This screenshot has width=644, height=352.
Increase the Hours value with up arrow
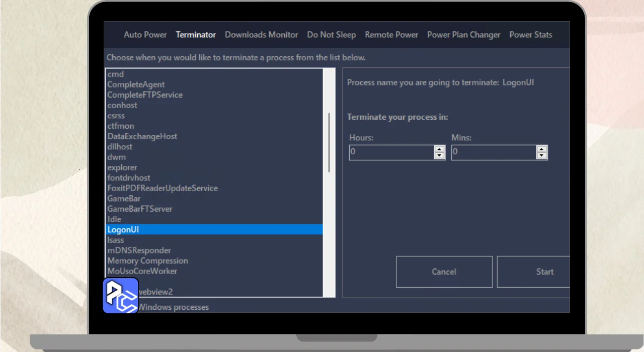[x=439, y=149]
